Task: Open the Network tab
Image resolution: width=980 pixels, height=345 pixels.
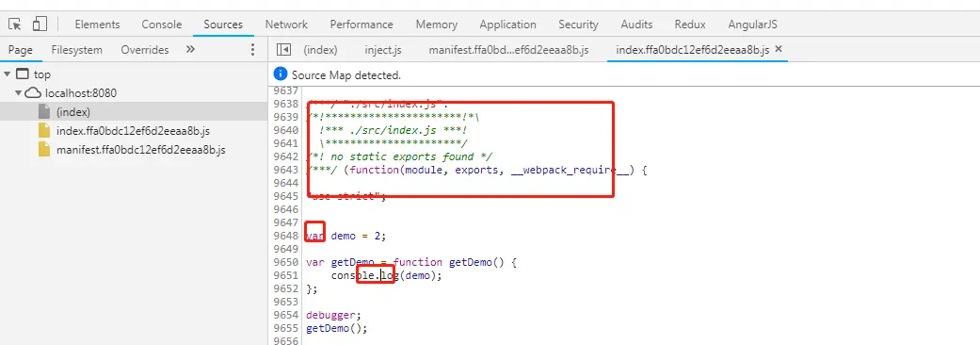Action: pos(286,25)
